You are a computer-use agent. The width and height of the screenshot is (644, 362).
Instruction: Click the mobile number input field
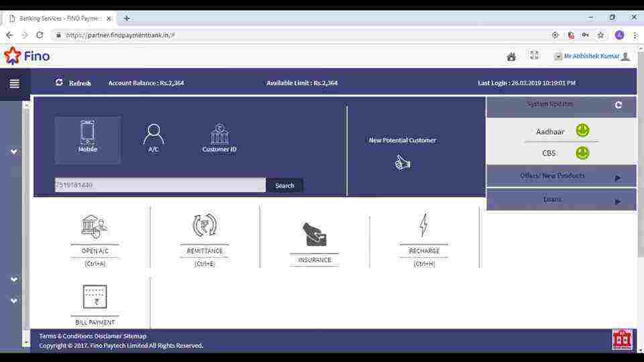point(160,185)
